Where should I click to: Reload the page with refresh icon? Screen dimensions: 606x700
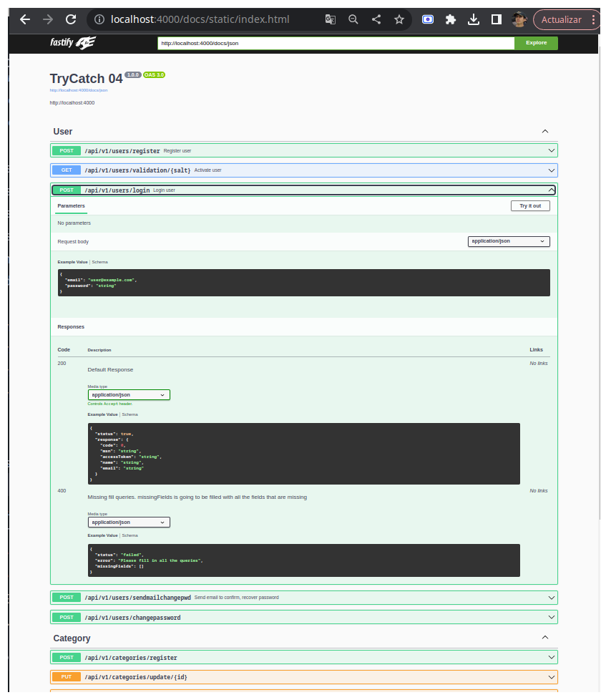point(70,19)
